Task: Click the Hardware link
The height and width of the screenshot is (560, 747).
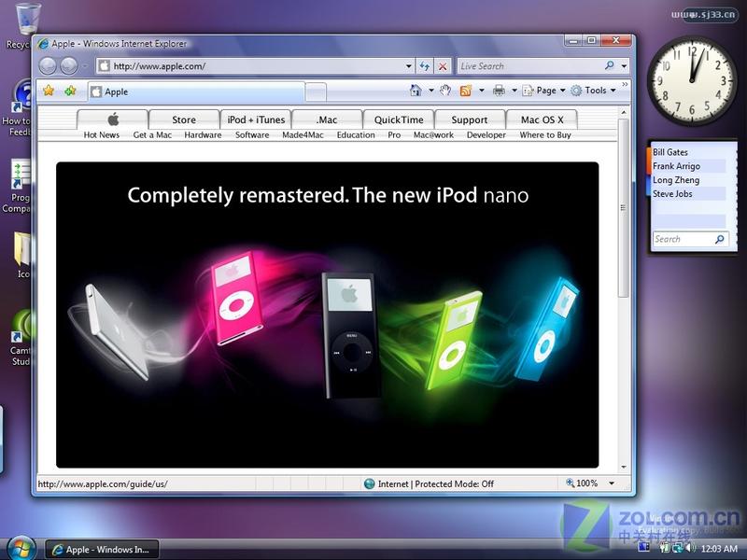Action: coord(203,134)
